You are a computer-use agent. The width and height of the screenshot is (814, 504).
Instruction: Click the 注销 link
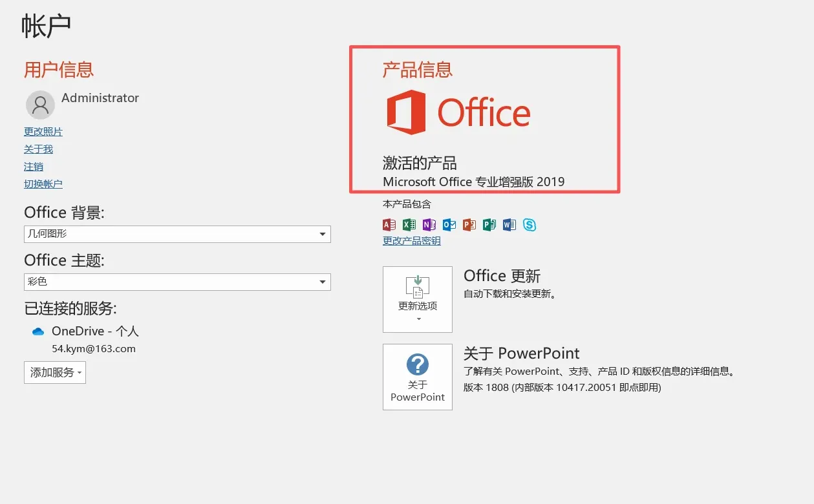point(33,166)
